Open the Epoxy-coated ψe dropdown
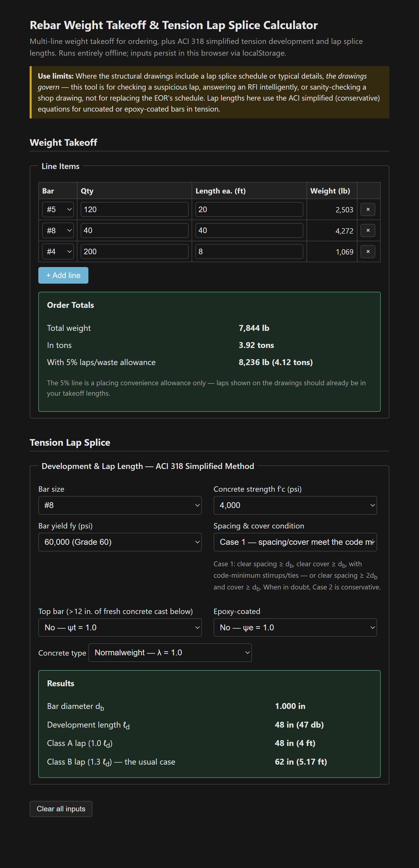Screen dimensions: 419x868 pos(295,628)
